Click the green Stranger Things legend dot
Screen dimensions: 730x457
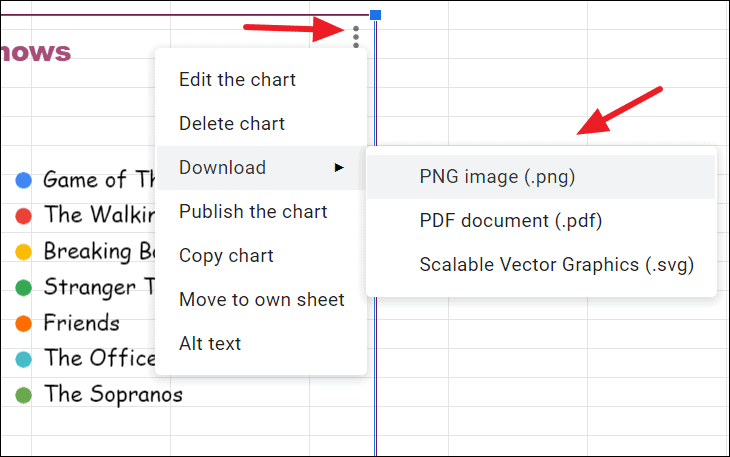click(x=24, y=288)
